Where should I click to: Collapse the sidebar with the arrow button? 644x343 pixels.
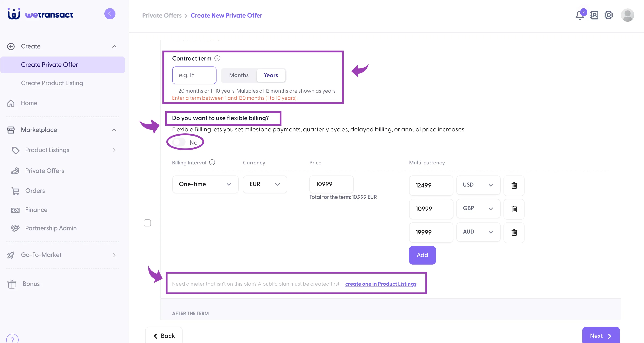110,14
